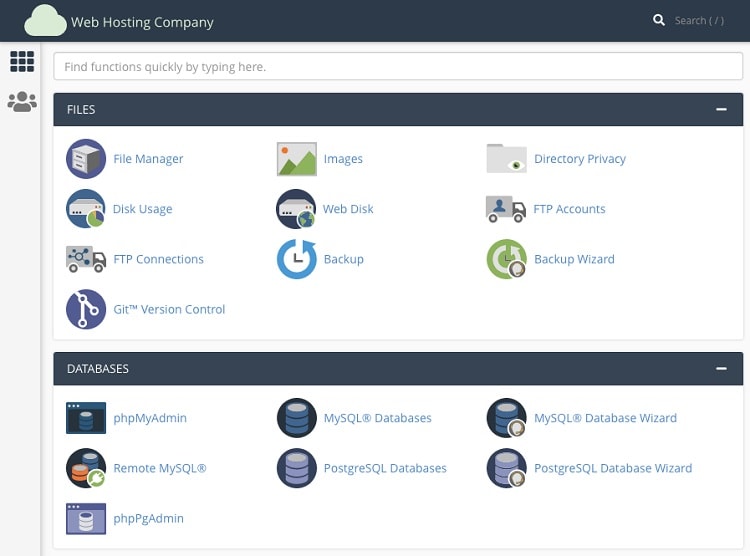Click the blue Backup clock icon
This screenshot has height=556, width=750.
297,259
